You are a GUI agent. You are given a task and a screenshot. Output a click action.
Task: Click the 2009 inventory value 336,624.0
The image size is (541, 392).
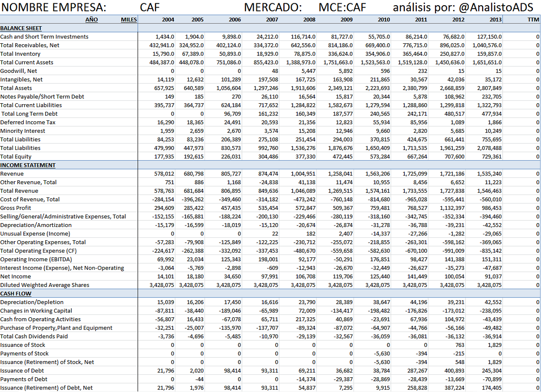coord(340,54)
